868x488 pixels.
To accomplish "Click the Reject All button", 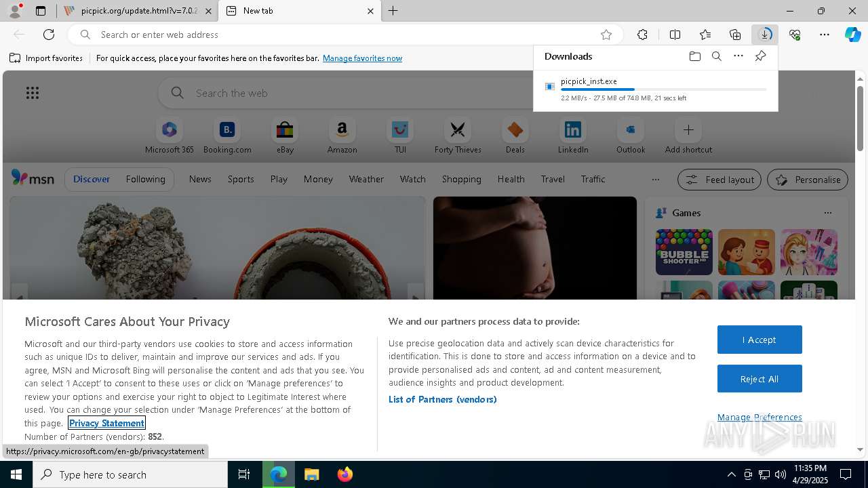I will pyautogui.click(x=759, y=379).
